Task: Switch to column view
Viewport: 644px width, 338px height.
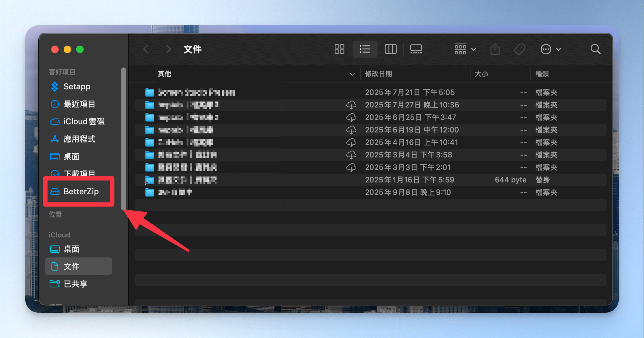Action: [390, 49]
